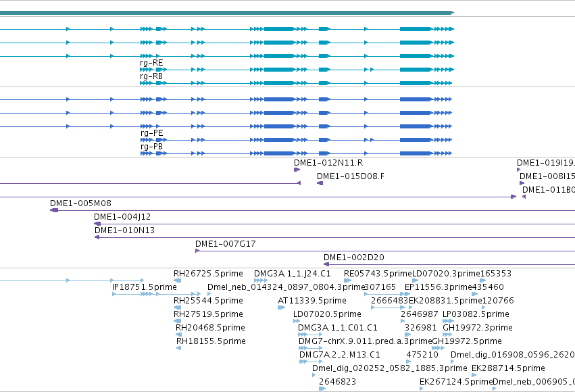The height and width of the screenshot is (392, 575).
Task: Open the EK288714.5prime EST label
Action: pyautogui.click(x=508, y=368)
